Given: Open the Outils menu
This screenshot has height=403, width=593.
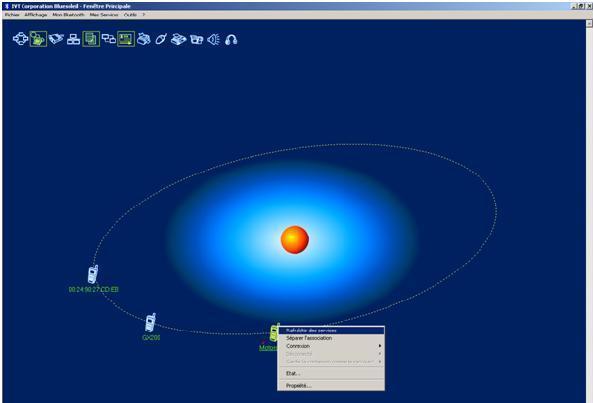Looking at the screenshot, I should (x=130, y=15).
